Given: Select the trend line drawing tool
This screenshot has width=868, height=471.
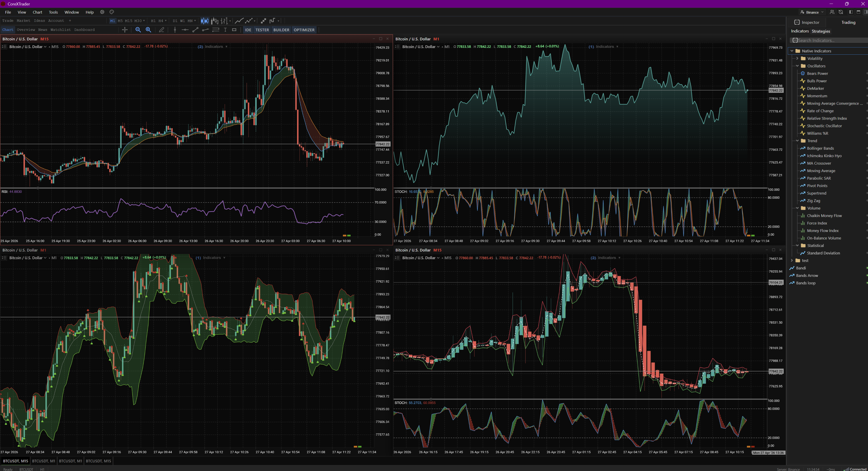Looking at the screenshot, I should click(195, 30).
